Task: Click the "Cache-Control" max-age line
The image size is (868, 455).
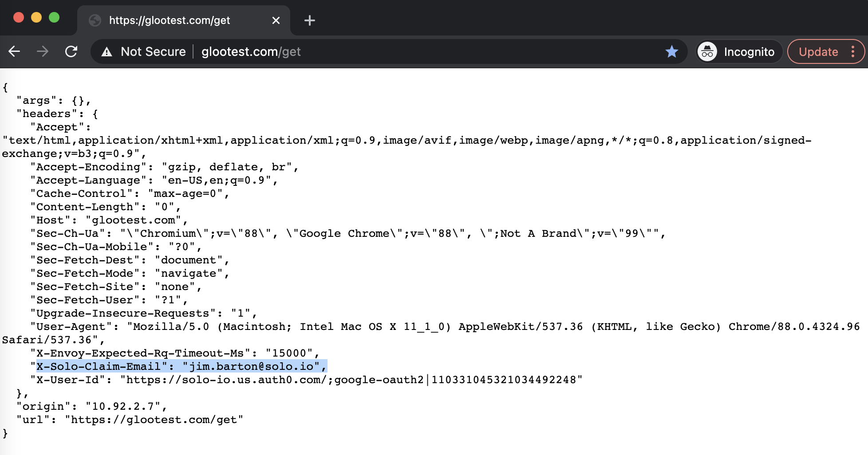Action: 130,193
